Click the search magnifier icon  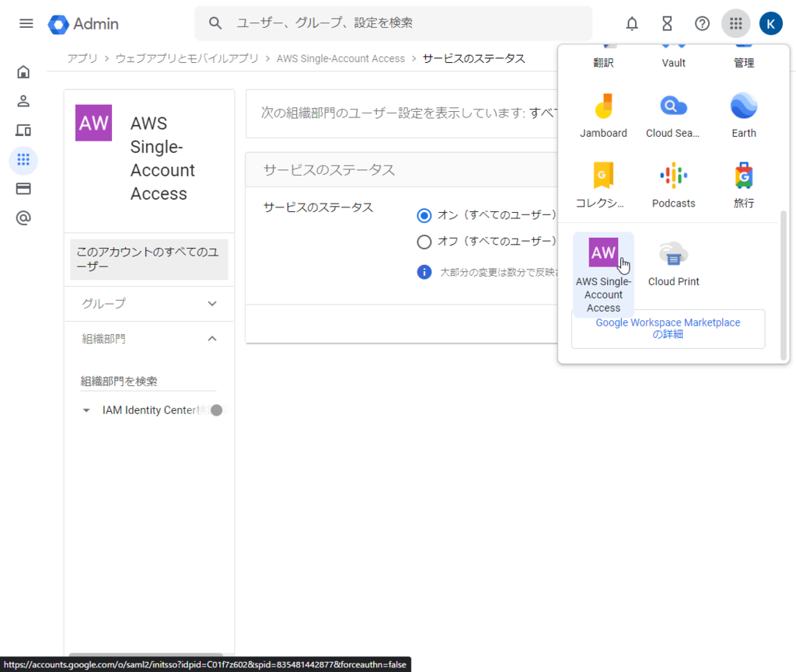[215, 23]
